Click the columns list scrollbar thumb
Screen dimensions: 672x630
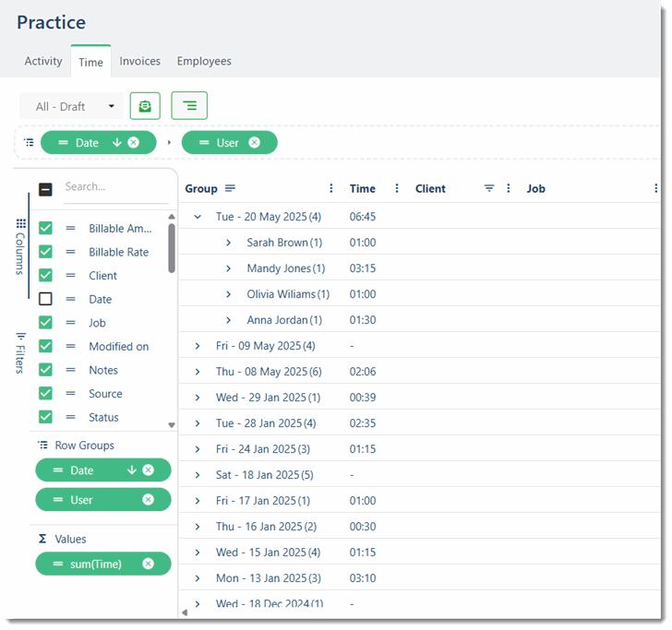[x=172, y=248]
